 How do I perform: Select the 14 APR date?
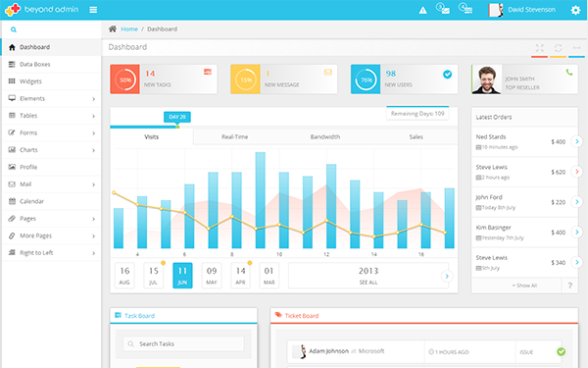(240, 276)
